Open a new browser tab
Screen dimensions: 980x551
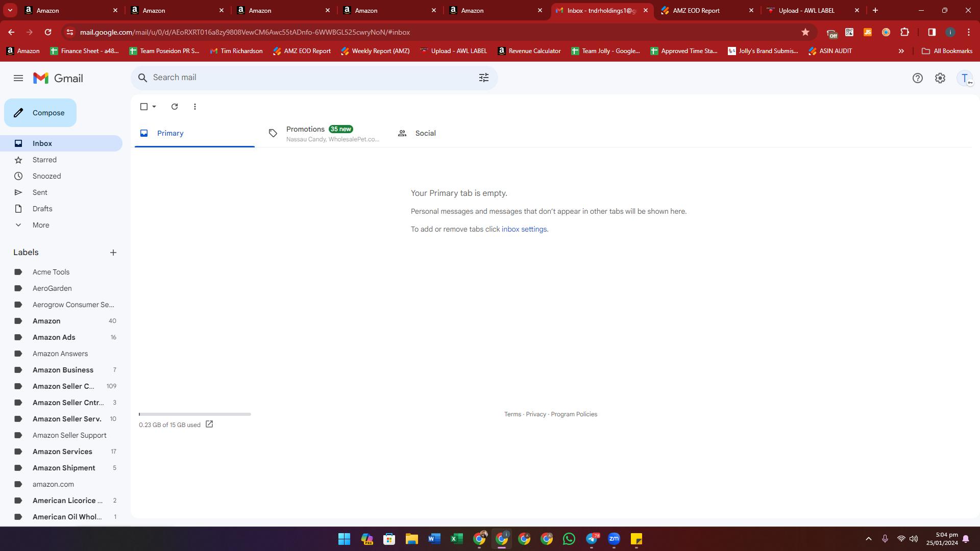(875, 10)
